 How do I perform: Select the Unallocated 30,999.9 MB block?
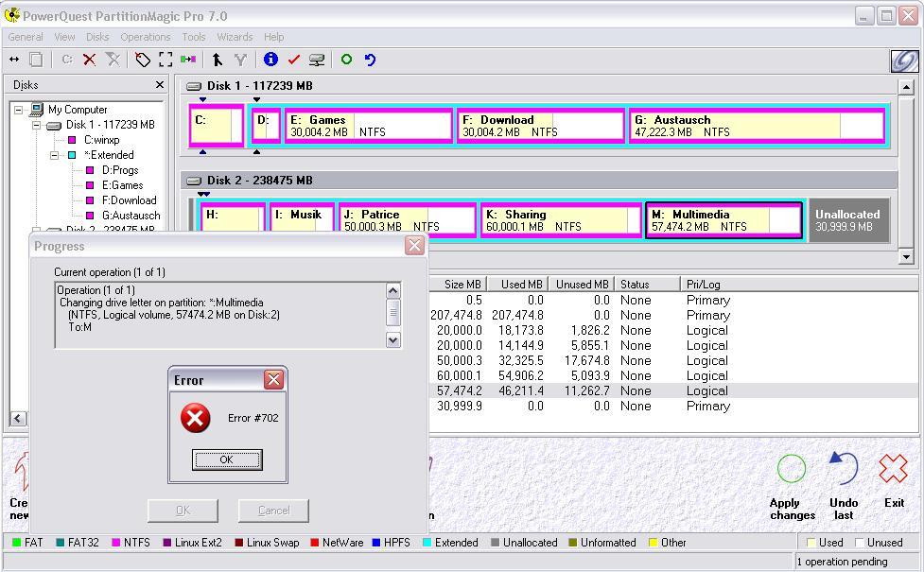(x=848, y=220)
